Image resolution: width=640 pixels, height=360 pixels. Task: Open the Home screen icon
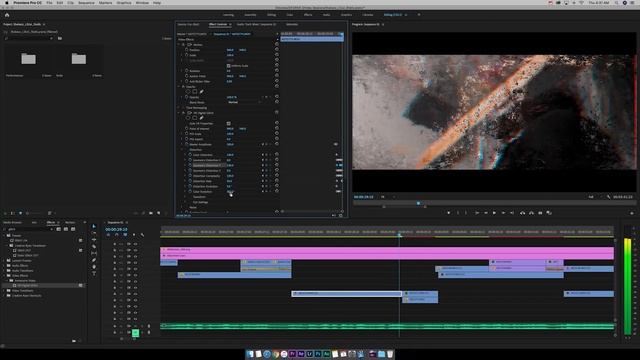(x=7, y=15)
